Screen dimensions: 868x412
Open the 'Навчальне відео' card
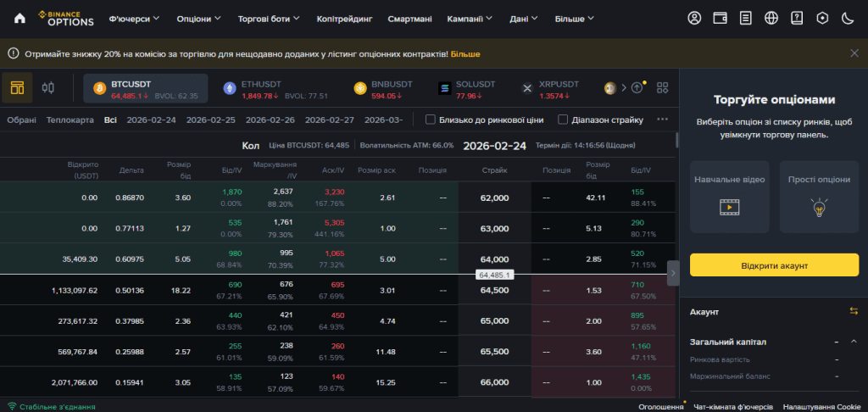tap(729, 197)
